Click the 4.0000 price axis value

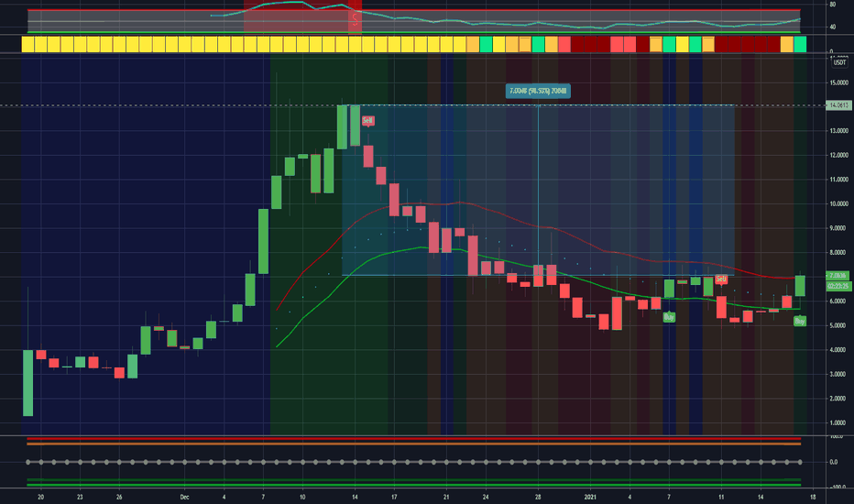[839, 350]
